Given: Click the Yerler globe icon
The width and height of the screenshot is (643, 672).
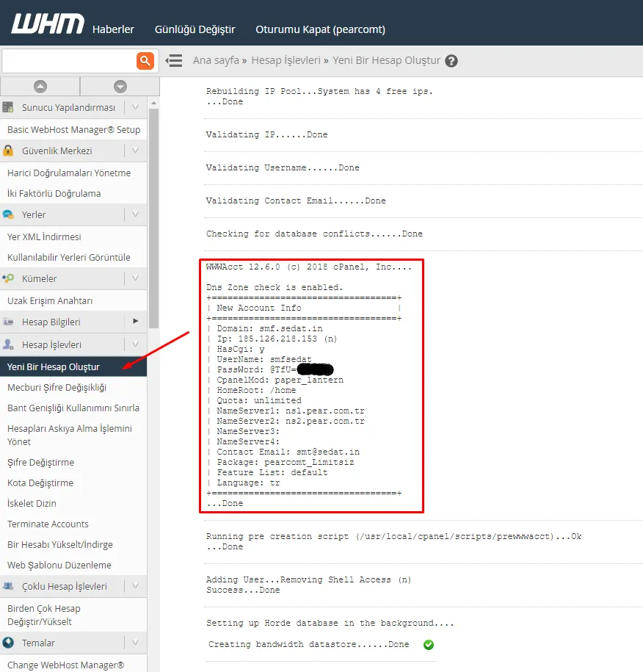Looking at the screenshot, I should pos(8,214).
